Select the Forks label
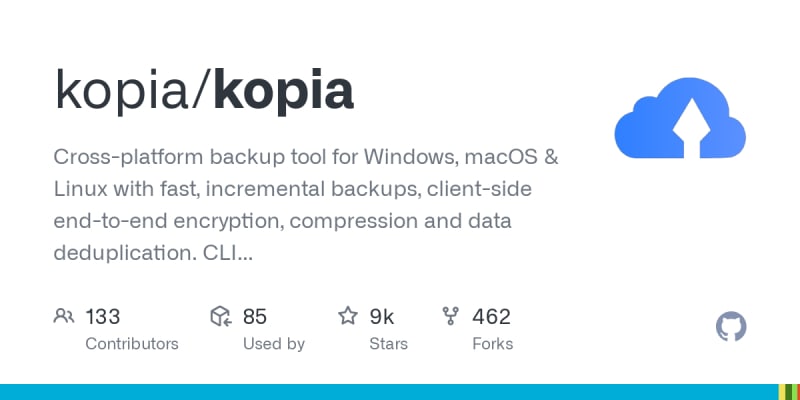The image size is (800, 400). [x=492, y=344]
